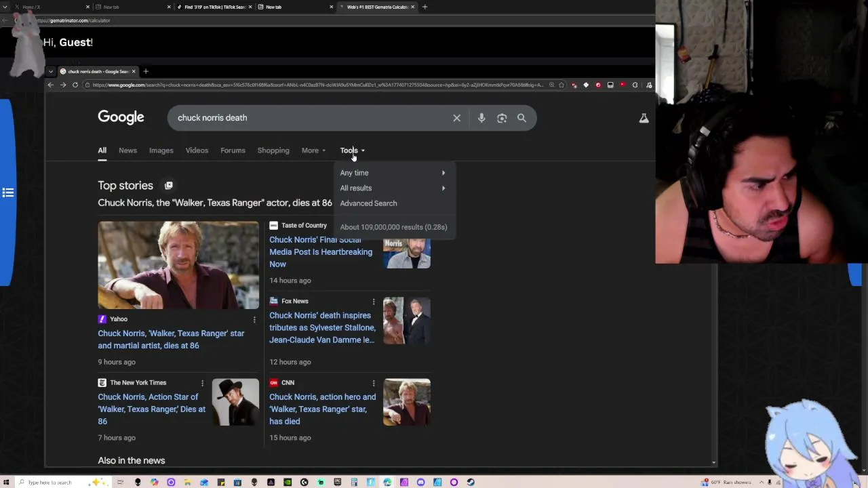
Task: Select the All results tab
Action: point(102,150)
